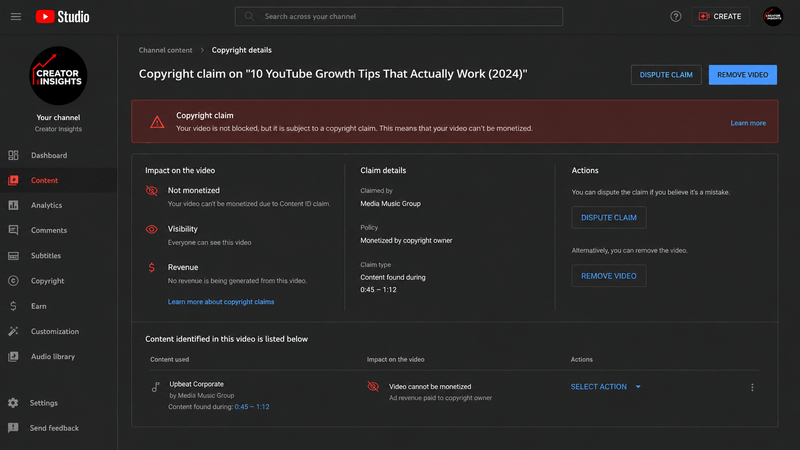Click the 0:45 – 1:12 timestamp link
The width and height of the screenshot is (800, 450).
point(252,407)
